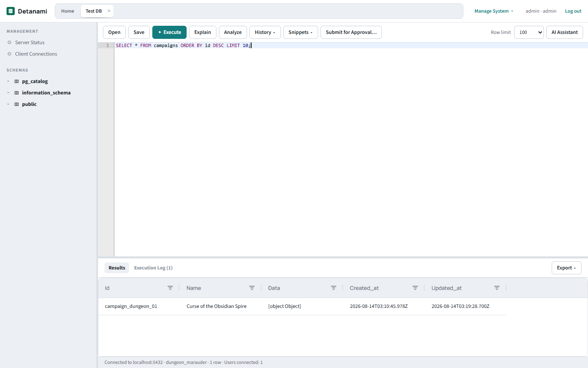Click the connection status bar text
588x368 pixels.
click(183, 362)
